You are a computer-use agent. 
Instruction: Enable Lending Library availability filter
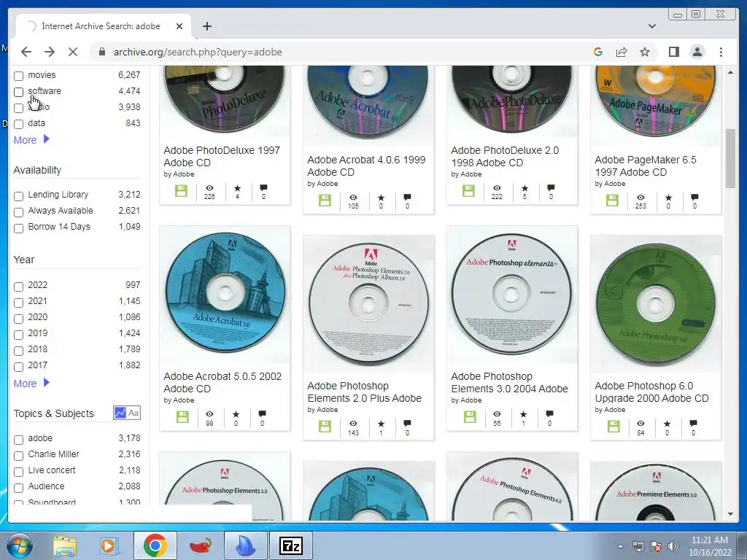[18, 196]
